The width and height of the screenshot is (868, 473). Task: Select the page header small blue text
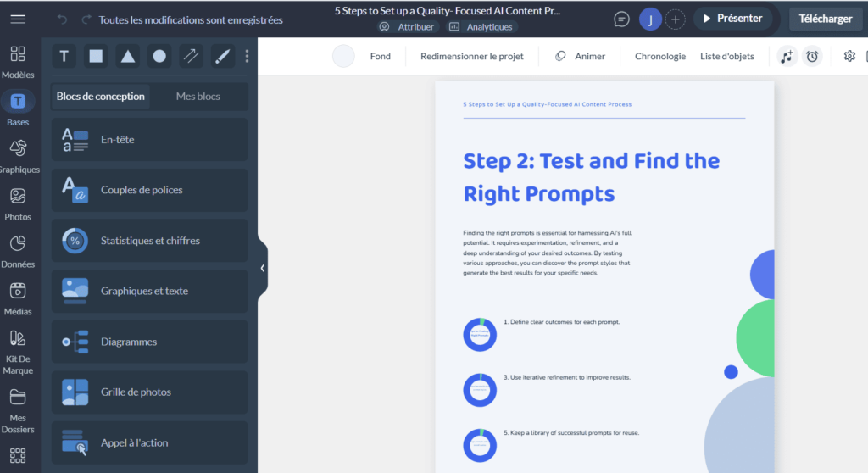[x=547, y=104]
